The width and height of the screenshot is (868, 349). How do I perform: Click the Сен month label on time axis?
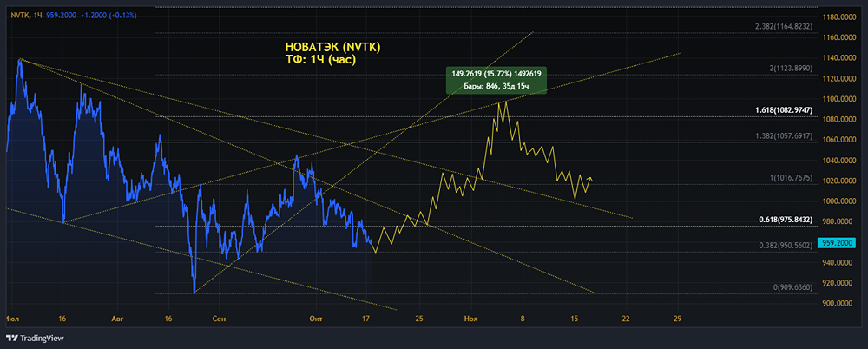[220, 319]
